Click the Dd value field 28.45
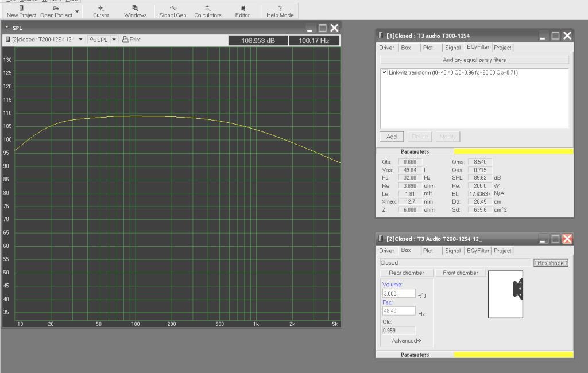The height and width of the screenshot is (373, 588). tap(479, 201)
